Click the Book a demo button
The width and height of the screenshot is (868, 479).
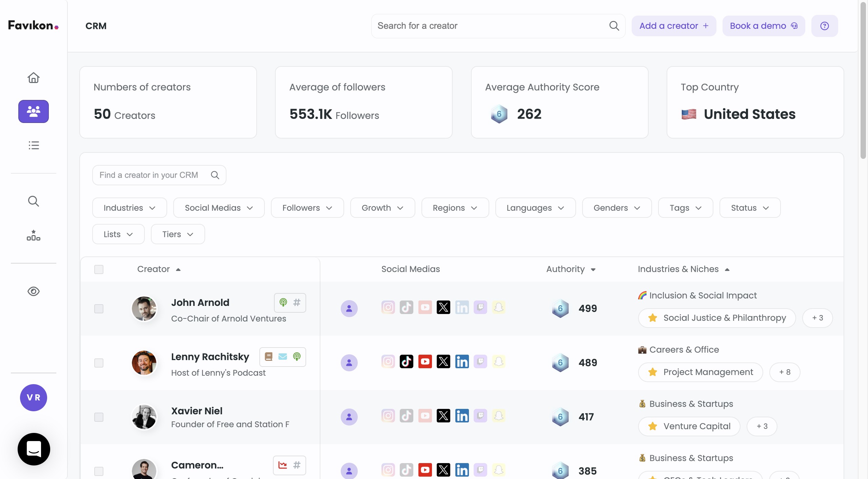tap(763, 26)
